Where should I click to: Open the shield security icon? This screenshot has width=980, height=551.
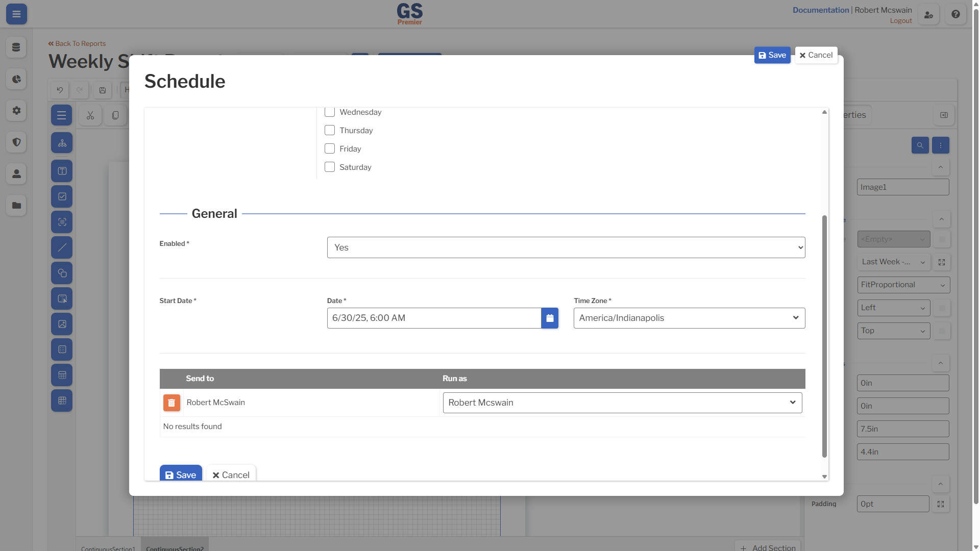pos(16,142)
